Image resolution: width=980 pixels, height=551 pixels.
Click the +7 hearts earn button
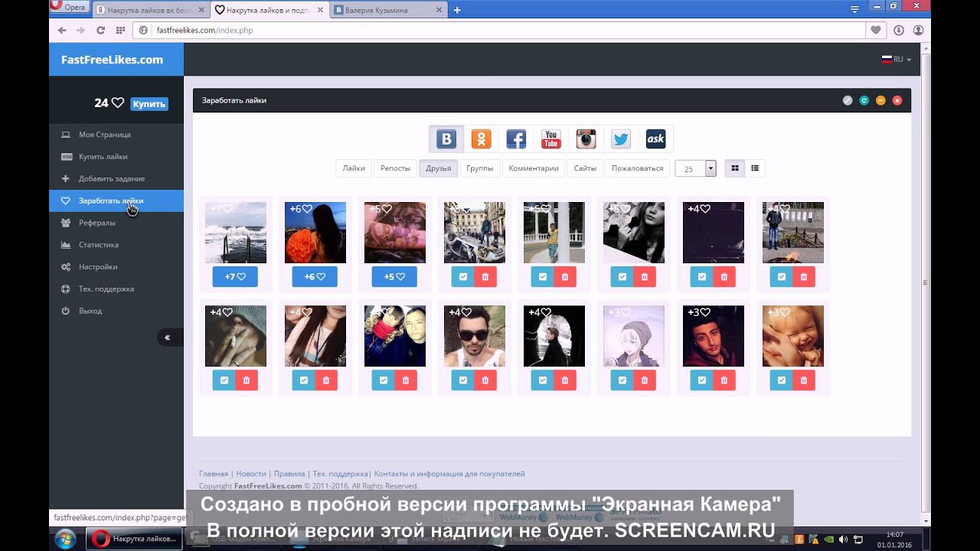point(235,277)
